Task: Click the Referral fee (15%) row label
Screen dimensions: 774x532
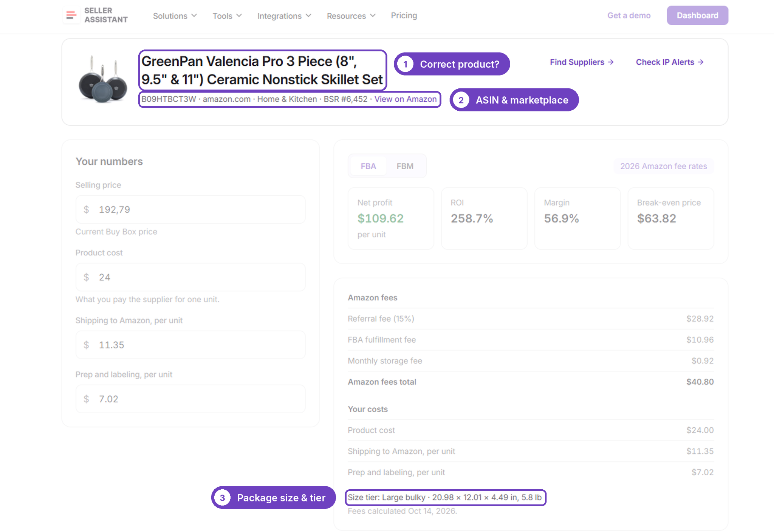Action: click(x=381, y=319)
